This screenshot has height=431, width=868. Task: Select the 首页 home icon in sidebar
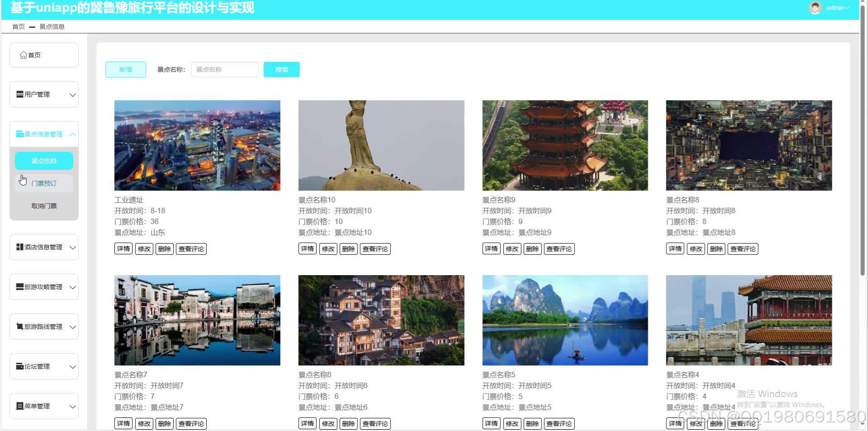[23, 55]
